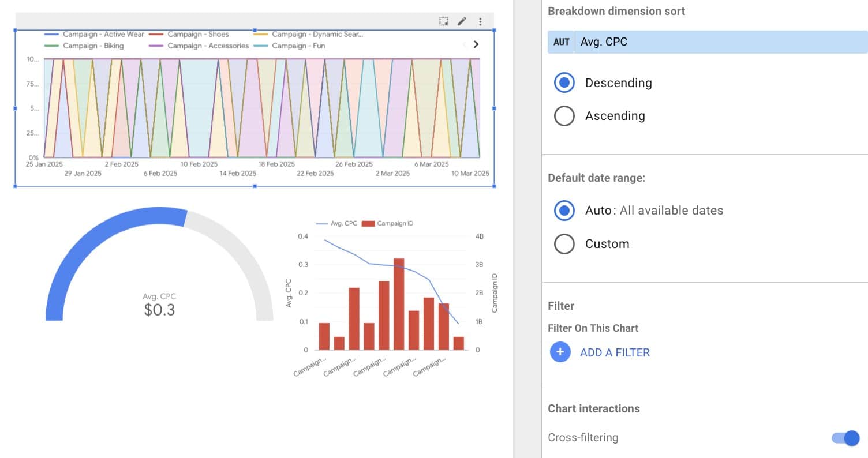Click the blue plus icon for adding filter

(560, 352)
